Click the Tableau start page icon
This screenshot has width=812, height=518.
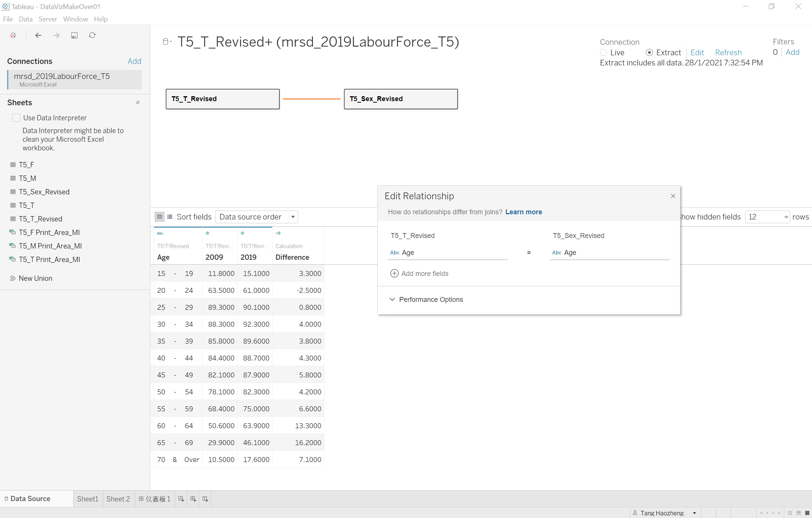click(13, 35)
